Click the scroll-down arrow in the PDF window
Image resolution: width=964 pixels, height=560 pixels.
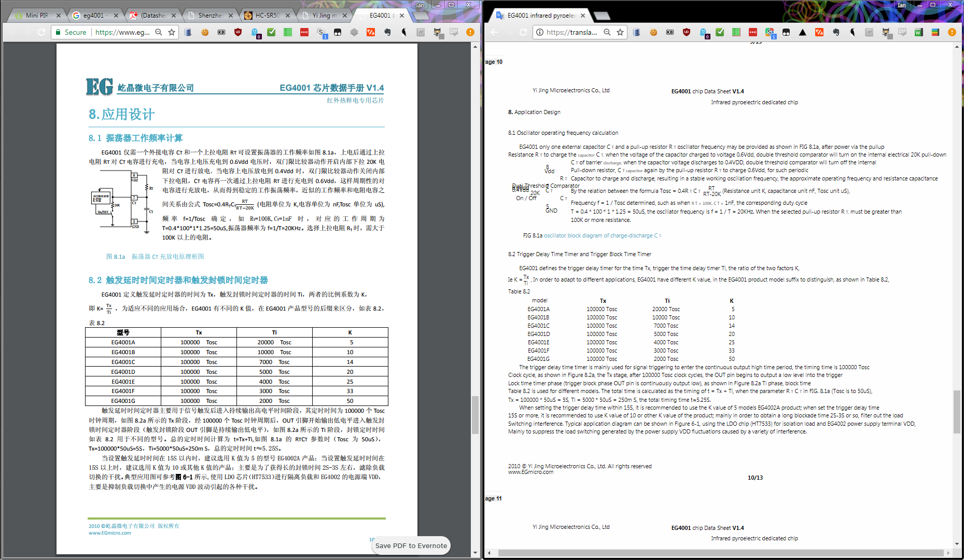[475, 553]
